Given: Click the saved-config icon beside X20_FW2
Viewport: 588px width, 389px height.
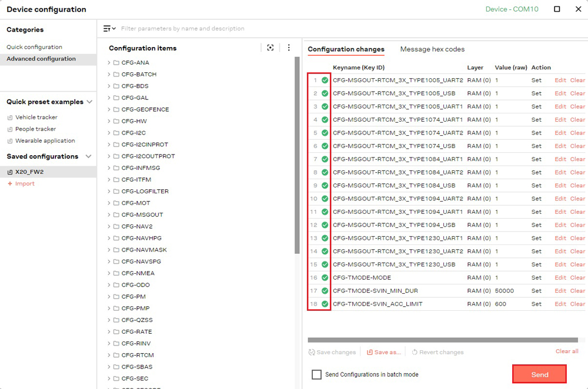Looking at the screenshot, I should point(10,172).
